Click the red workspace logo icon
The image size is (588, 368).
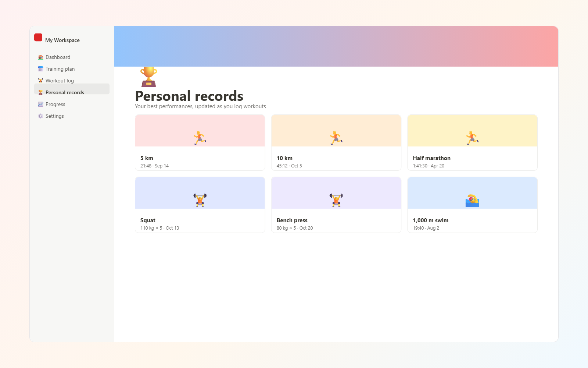coord(38,37)
